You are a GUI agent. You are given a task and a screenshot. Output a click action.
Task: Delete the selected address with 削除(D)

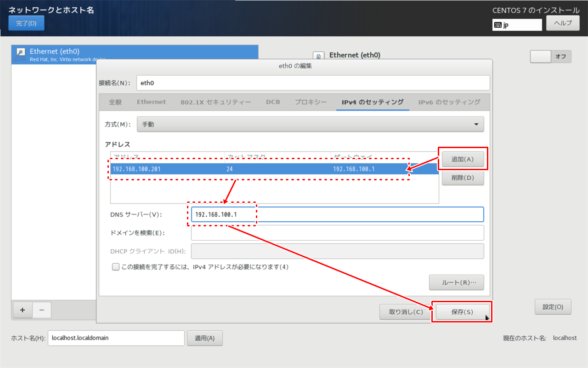[463, 178]
